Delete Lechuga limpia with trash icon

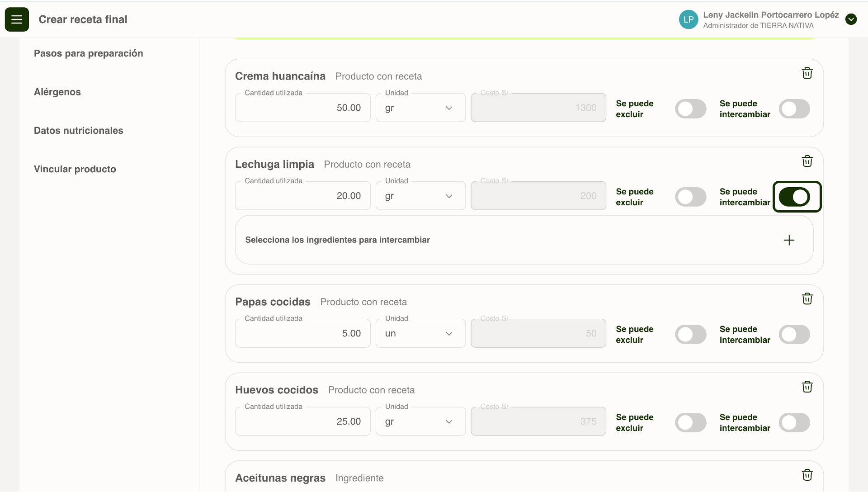click(807, 161)
